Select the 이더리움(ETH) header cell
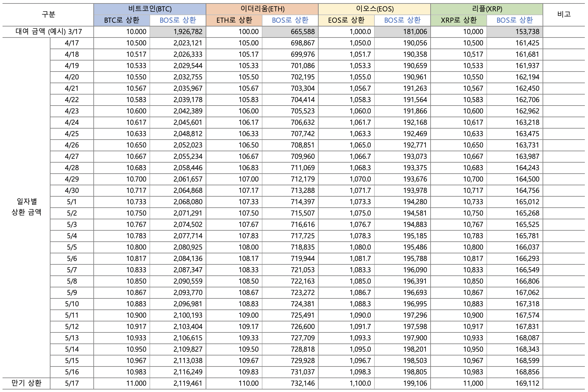The width and height of the screenshot is (588, 392). click(x=262, y=9)
